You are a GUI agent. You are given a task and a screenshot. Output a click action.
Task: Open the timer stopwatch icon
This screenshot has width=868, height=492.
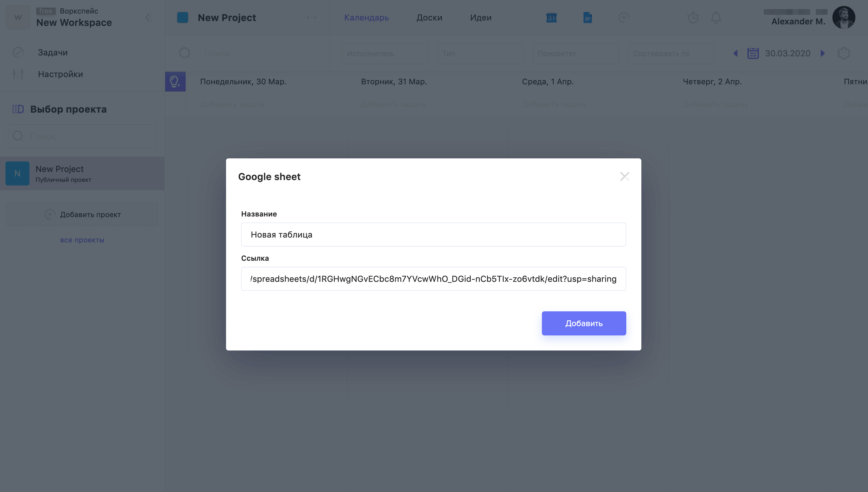tap(693, 17)
